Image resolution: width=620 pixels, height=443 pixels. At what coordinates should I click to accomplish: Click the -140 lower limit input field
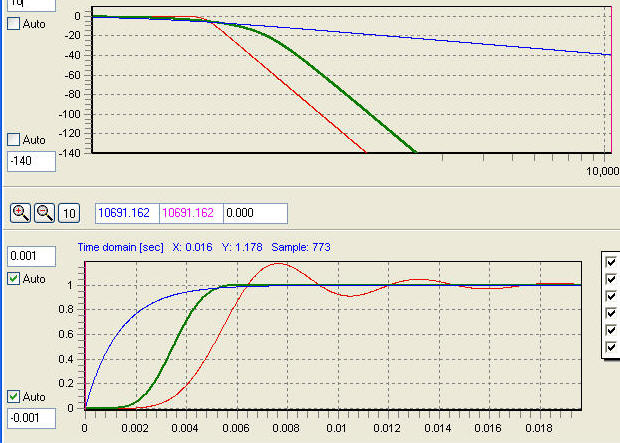coord(31,161)
